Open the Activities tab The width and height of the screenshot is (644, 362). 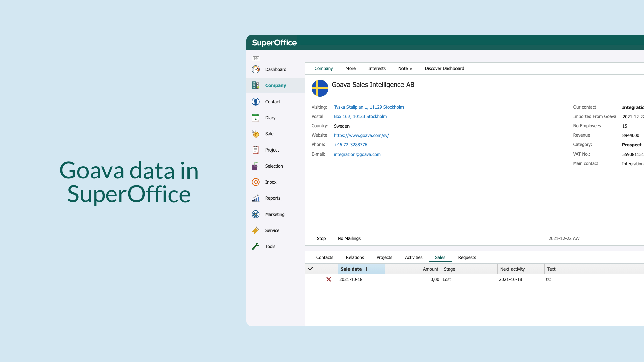pos(413,257)
